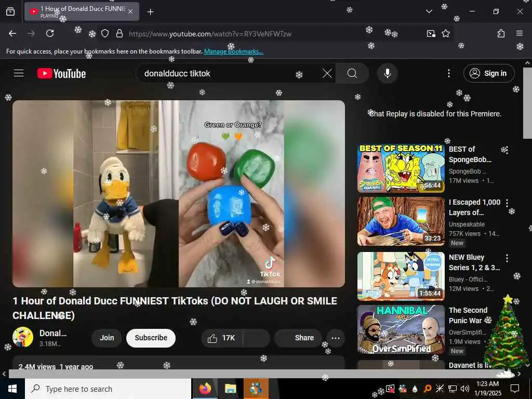Bookmark this page with the star icon
The image size is (532, 399).
pos(445,34)
